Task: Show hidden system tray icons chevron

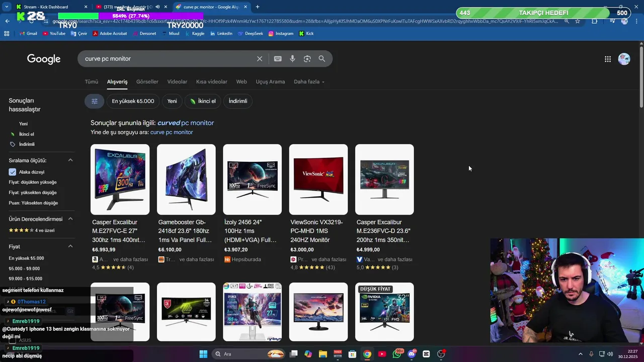Action: pyautogui.click(x=580, y=354)
